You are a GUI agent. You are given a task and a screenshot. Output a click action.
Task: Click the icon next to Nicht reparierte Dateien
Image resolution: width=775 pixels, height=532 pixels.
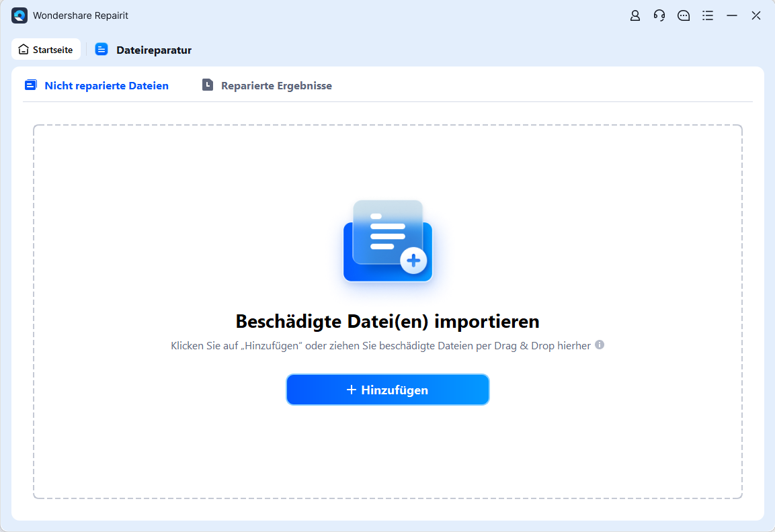31,85
